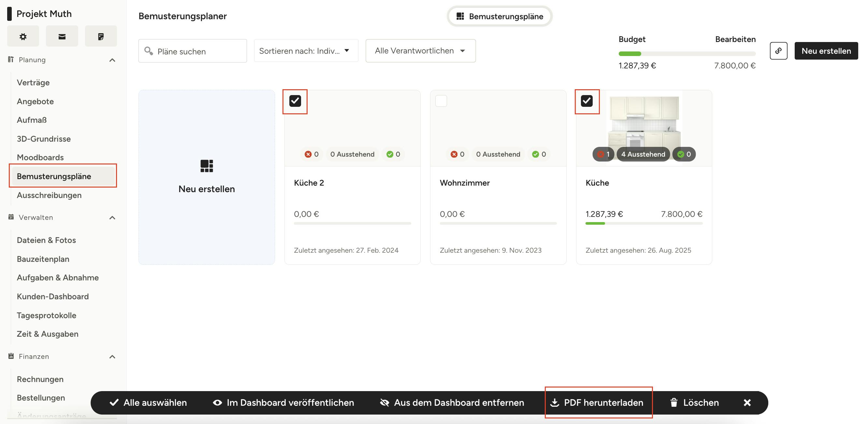Open the Sortieren nach dropdown
This screenshot has height=424, width=868.
coord(306,51)
